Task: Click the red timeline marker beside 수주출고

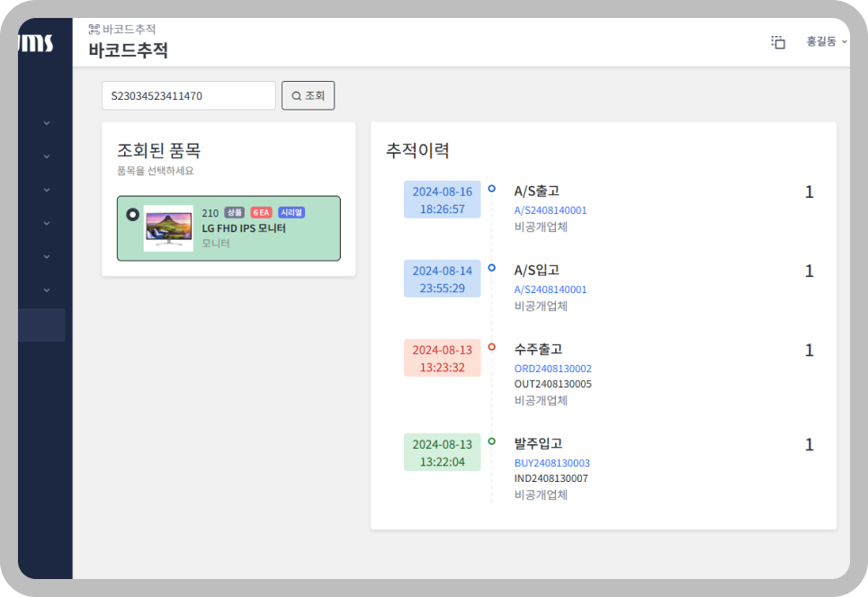Action: (491, 345)
